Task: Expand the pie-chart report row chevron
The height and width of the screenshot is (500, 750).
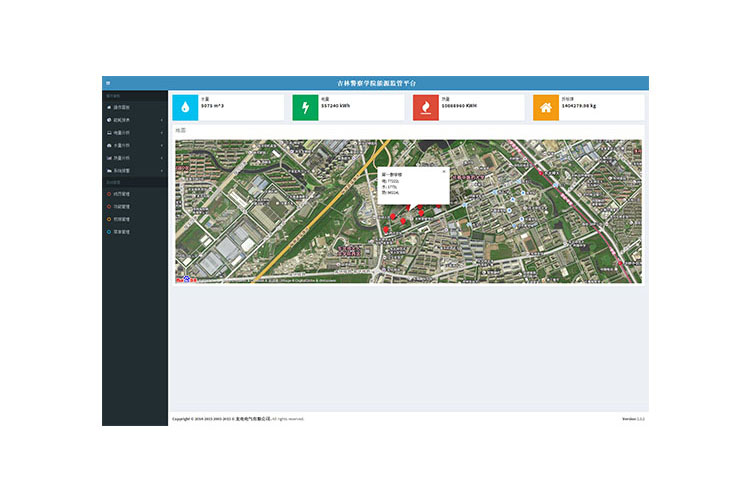Action: coord(162,120)
